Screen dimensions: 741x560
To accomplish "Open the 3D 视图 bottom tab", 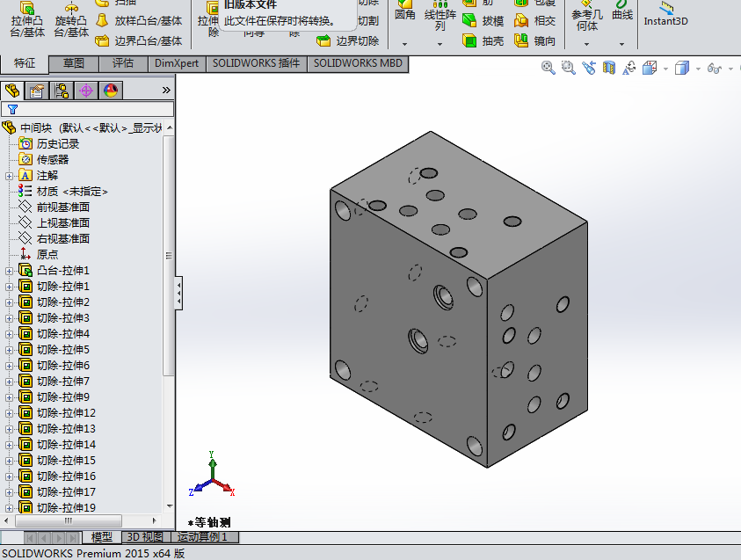I will [x=144, y=537].
